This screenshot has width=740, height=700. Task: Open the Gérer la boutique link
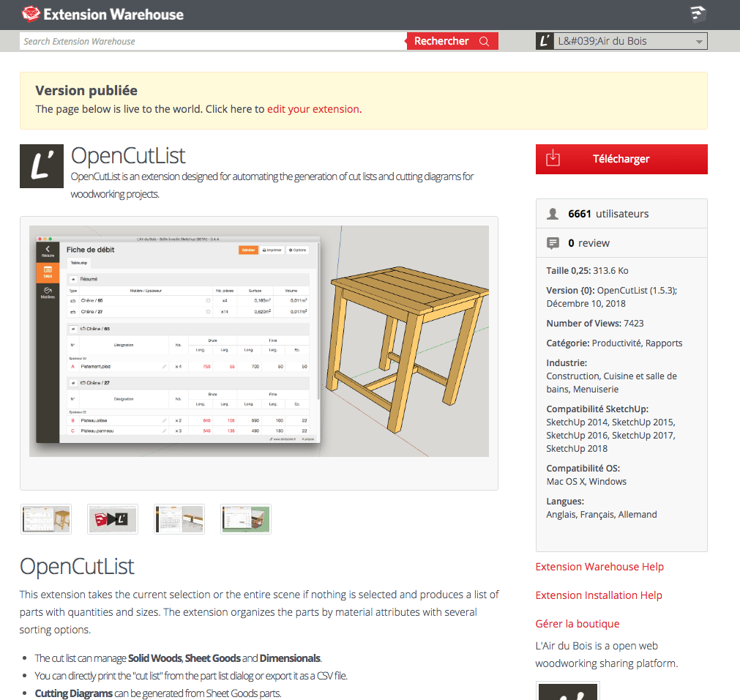point(578,624)
